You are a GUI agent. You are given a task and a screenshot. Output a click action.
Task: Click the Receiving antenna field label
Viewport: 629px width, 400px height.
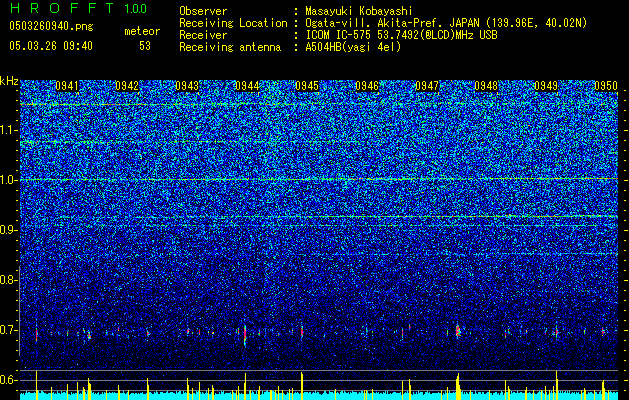click(x=230, y=47)
